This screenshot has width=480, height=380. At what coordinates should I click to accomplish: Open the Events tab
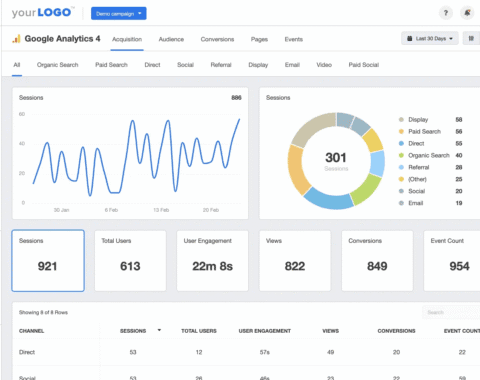tap(294, 39)
